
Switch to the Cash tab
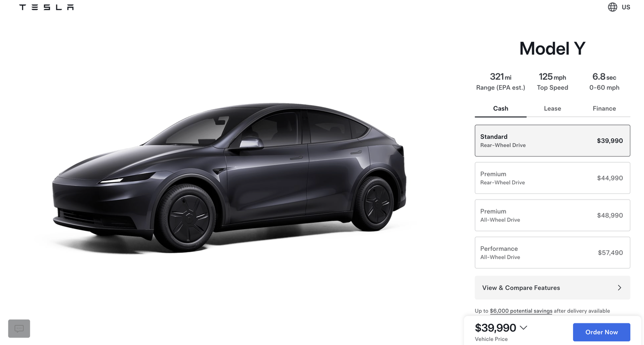[501, 108]
